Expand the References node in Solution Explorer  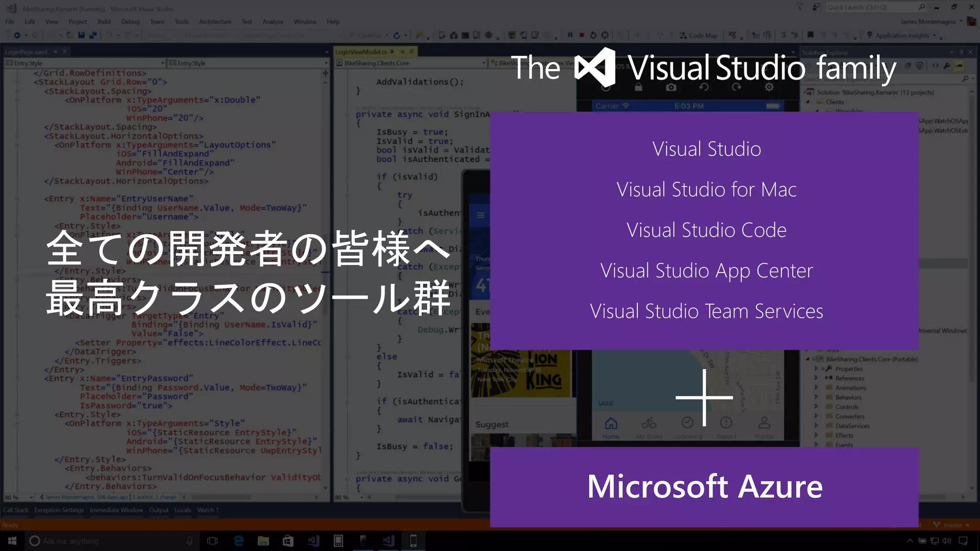816,378
